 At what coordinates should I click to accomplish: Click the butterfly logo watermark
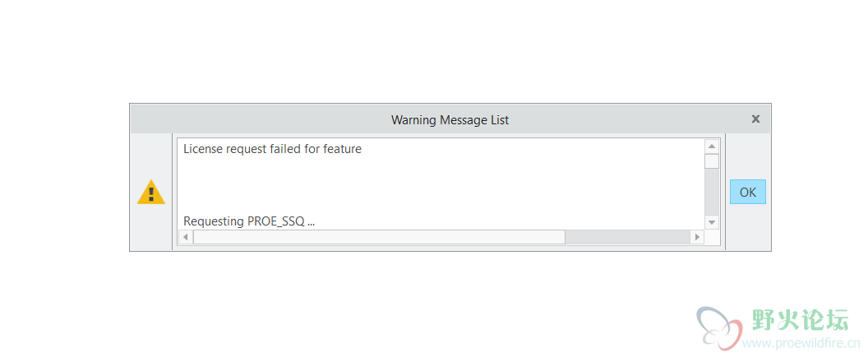pyautogui.click(x=718, y=328)
